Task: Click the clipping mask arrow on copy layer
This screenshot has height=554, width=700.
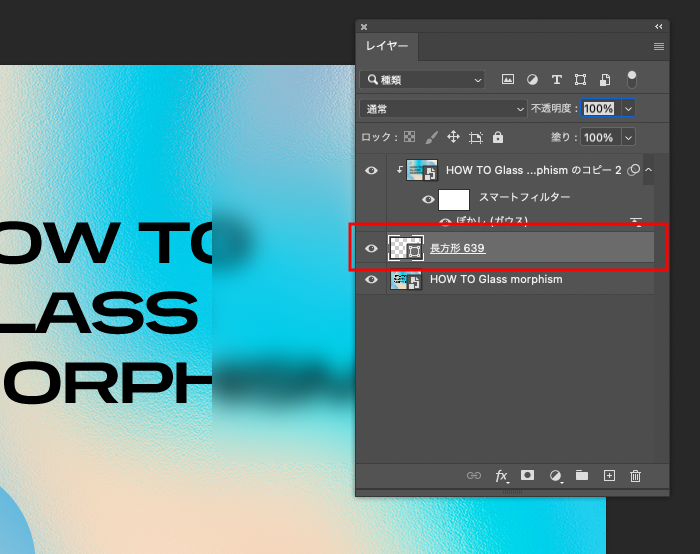Action: click(399, 170)
